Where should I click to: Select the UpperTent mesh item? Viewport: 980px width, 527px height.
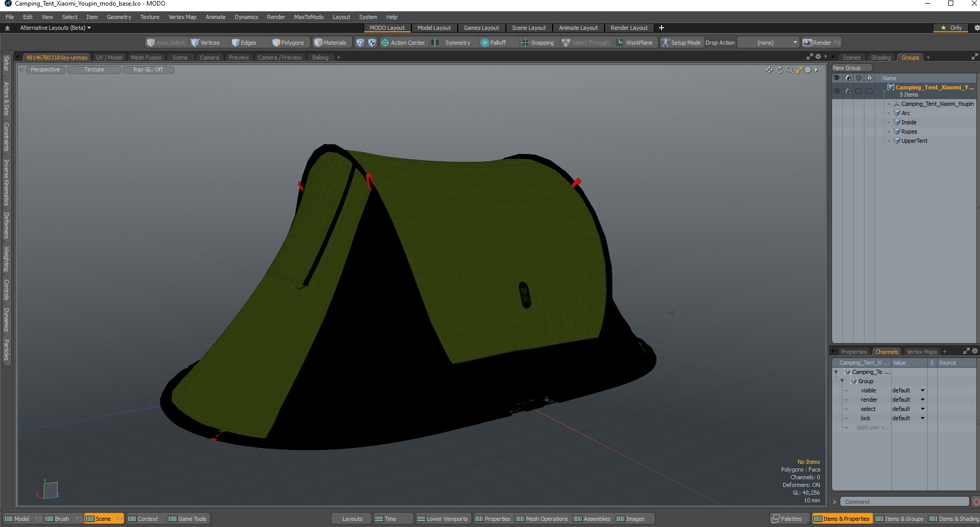pos(914,141)
